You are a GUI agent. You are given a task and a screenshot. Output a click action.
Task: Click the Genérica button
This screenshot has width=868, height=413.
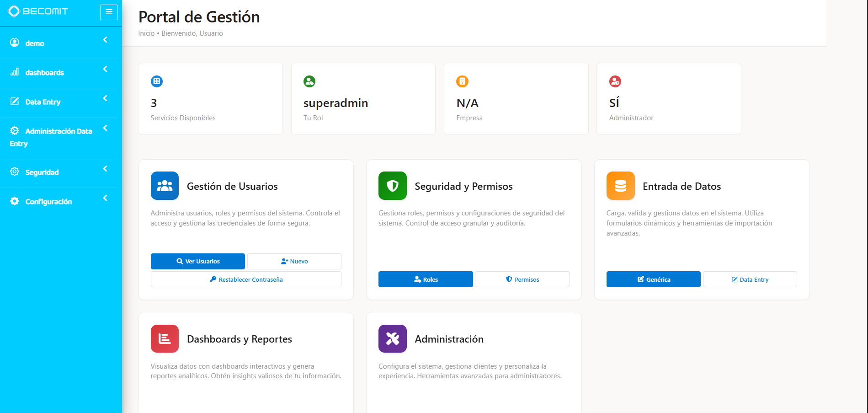click(653, 279)
